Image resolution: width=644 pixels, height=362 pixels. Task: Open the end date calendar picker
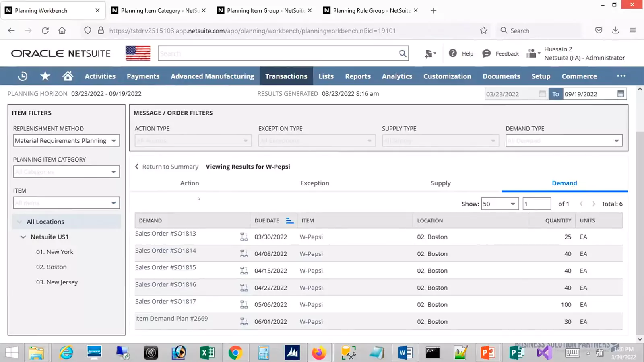(x=621, y=94)
